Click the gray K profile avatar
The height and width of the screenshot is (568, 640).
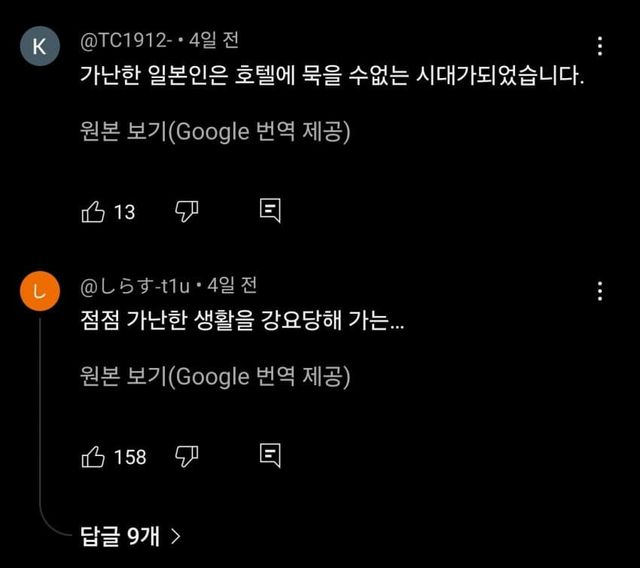[39, 47]
